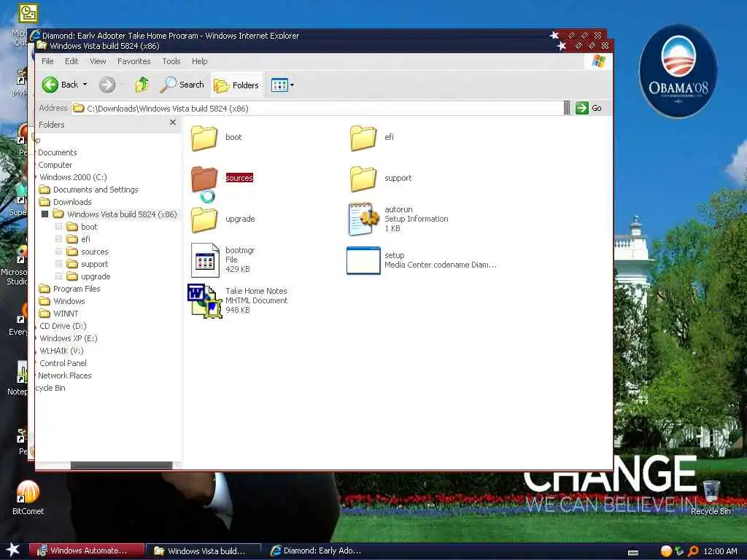Click the orange BitComet tray icon
The height and width of the screenshot is (560, 747).
pyautogui.click(x=666, y=551)
